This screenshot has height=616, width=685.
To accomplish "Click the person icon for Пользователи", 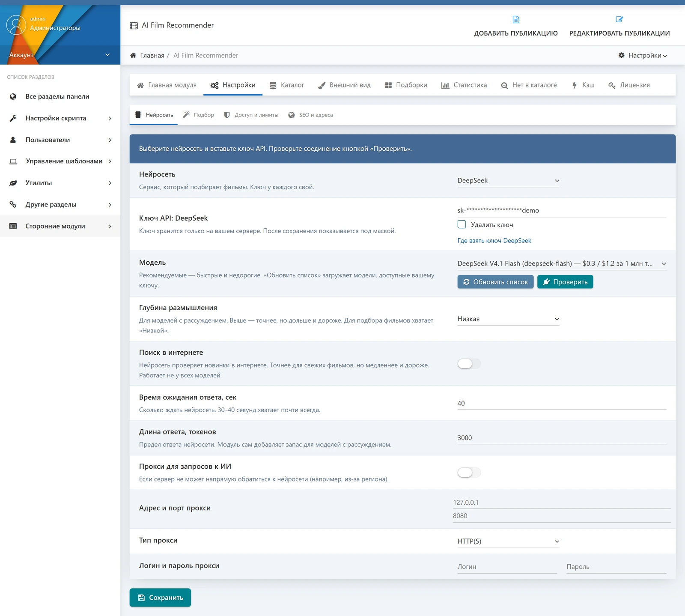I will 13,140.
